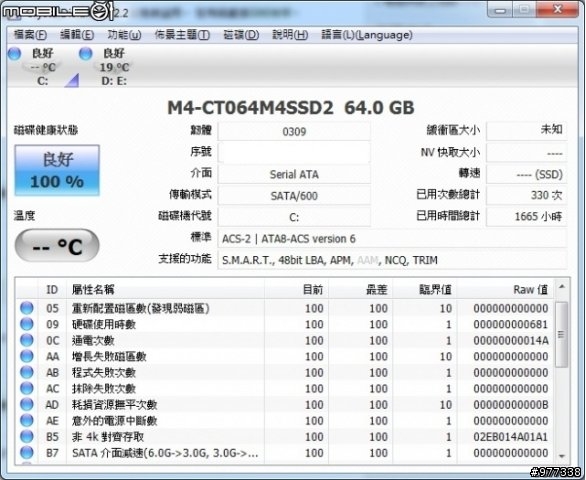Click the -- °C temperature button
Image resolution: width=586 pixels, height=480 pixels.
pyautogui.click(x=57, y=246)
